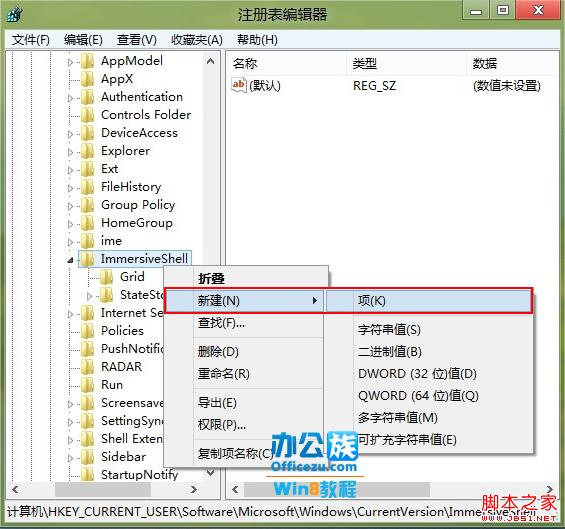The image size is (565, 529).
Task: Expand the Group Policy key
Action: pyautogui.click(x=71, y=206)
